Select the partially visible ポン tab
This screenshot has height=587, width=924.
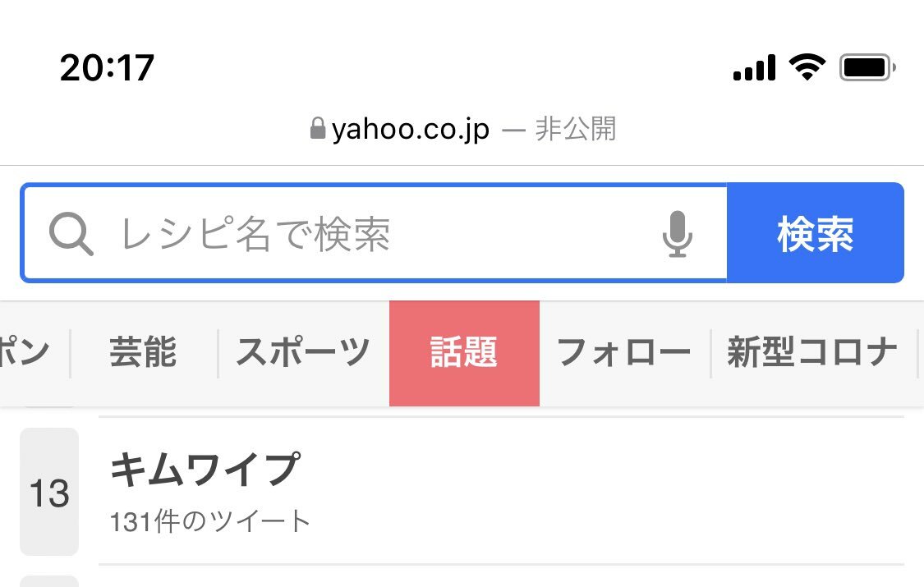coord(25,352)
